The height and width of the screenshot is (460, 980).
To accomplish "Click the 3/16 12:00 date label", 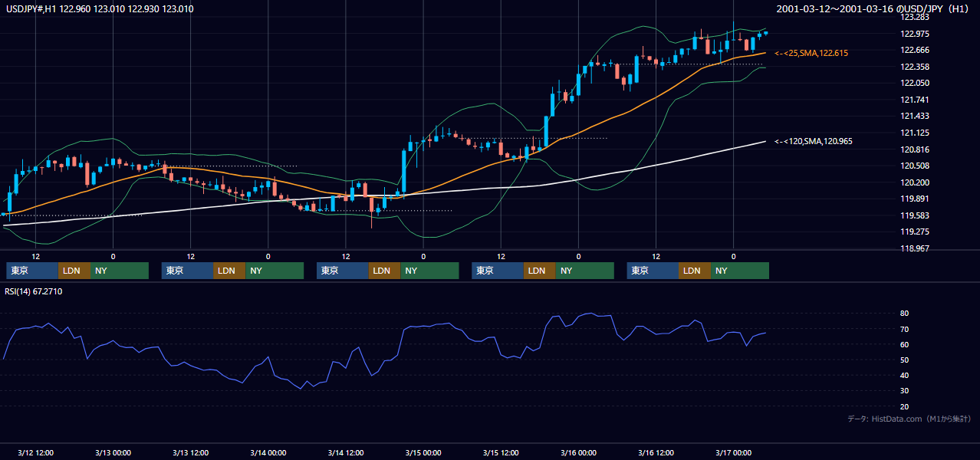I will 656,452.
